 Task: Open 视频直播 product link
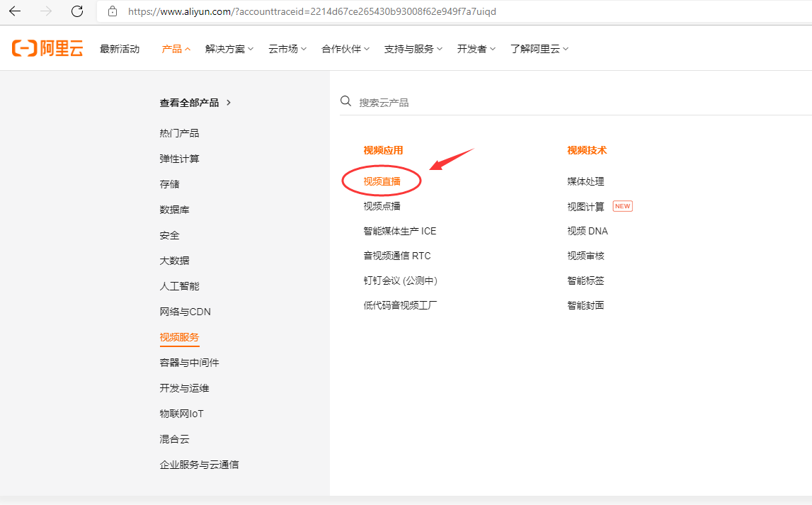click(x=382, y=181)
